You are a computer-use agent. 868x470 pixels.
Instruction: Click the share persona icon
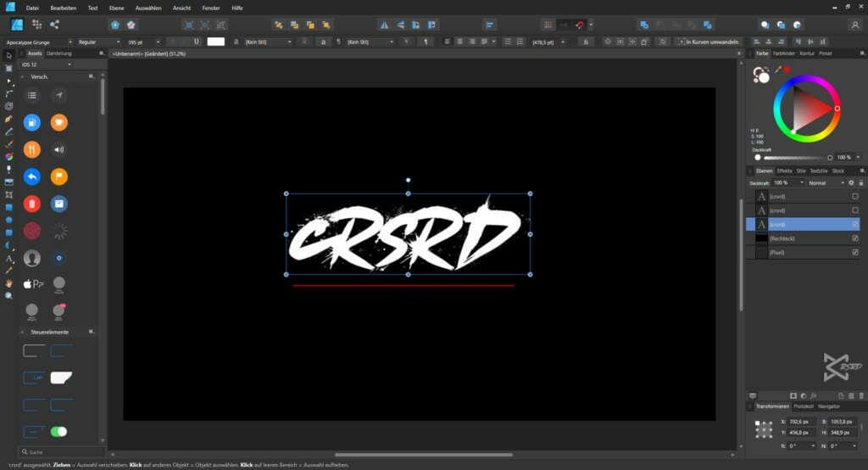coord(55,25)
